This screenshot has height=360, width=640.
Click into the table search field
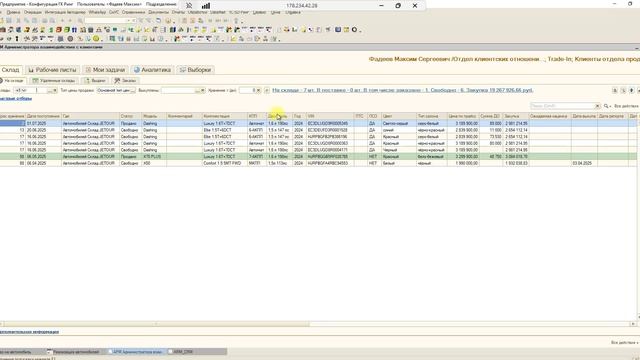coord(562,106)
